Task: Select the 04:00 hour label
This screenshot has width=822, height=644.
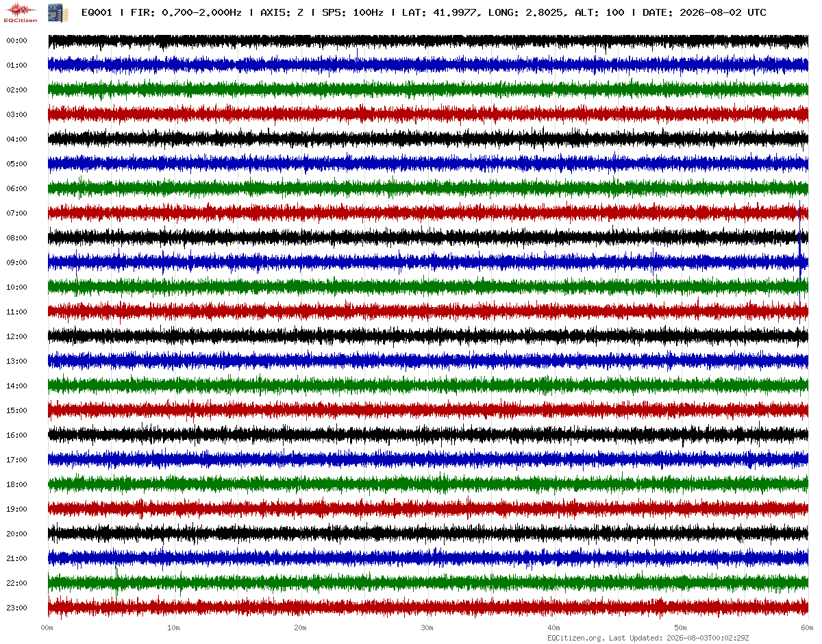Action: click(16, 139)
